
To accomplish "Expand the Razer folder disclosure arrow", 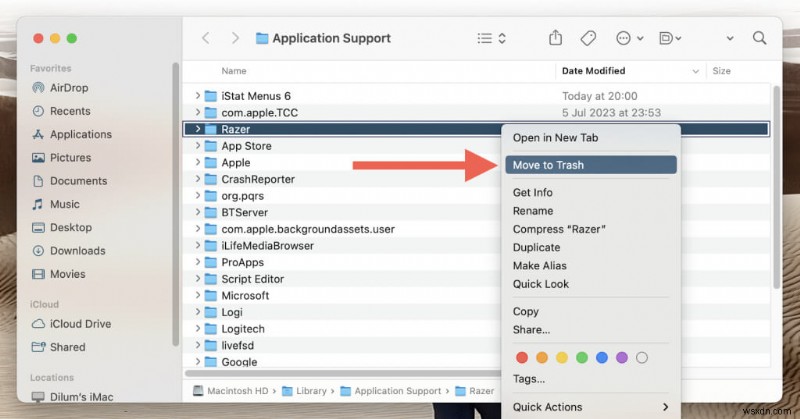I will click(x=197, y=129).
